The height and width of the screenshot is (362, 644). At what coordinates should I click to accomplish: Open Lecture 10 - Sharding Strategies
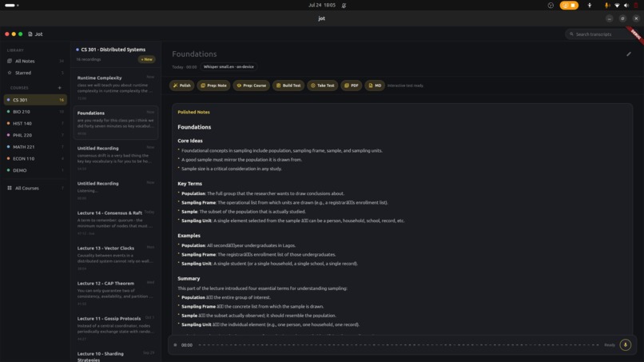pyautogui.click(x=116, y=356)
